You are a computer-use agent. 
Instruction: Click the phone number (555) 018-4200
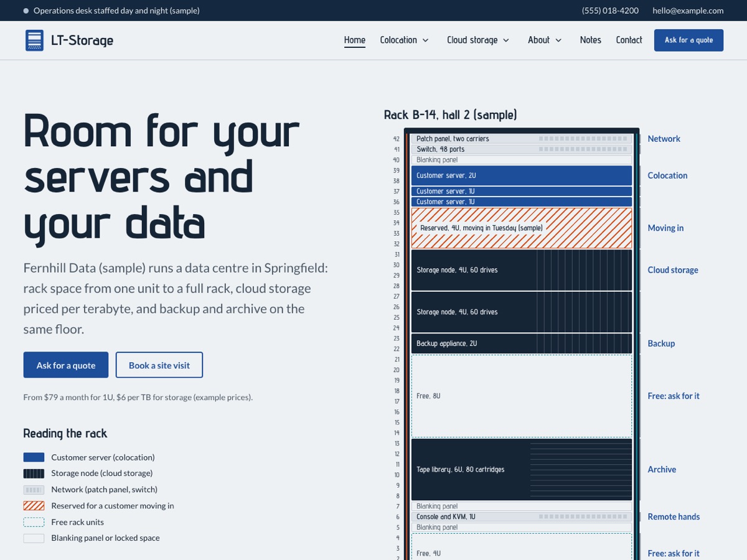pos(610,11)
